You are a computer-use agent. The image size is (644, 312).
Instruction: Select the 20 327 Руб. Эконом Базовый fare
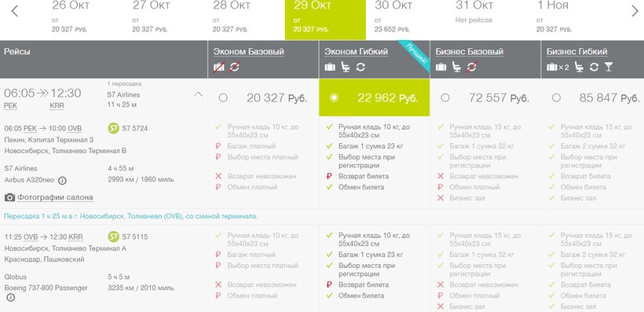[x=223, y=97]
